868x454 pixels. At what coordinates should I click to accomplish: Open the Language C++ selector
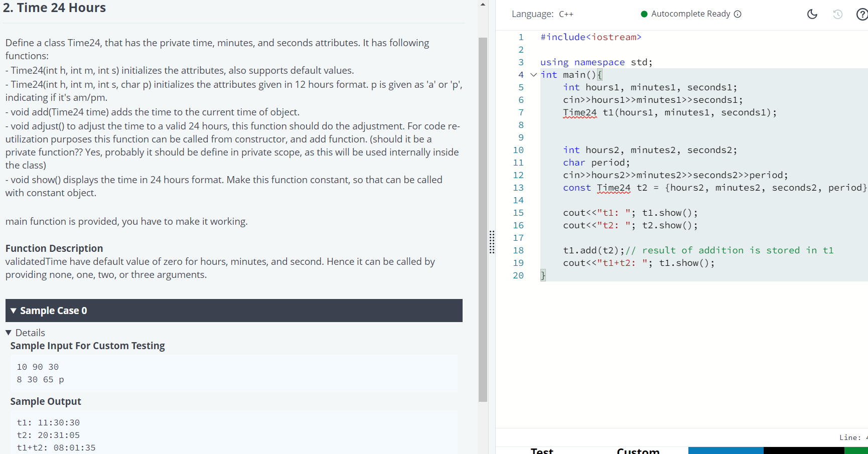[x=542, y=14]
